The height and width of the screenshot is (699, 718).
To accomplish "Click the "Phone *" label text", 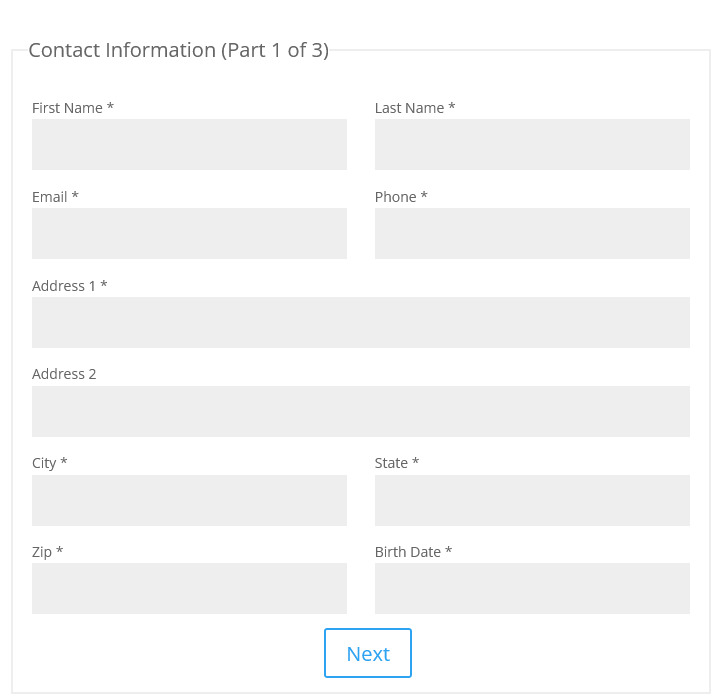I will (x=401, y=197).
